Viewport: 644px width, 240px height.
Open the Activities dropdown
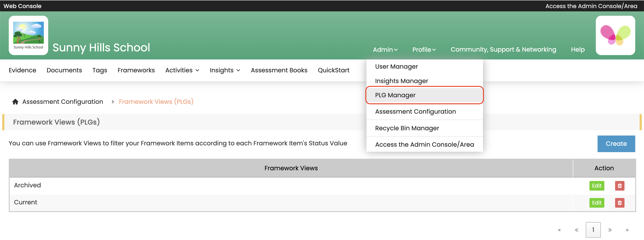182,70
